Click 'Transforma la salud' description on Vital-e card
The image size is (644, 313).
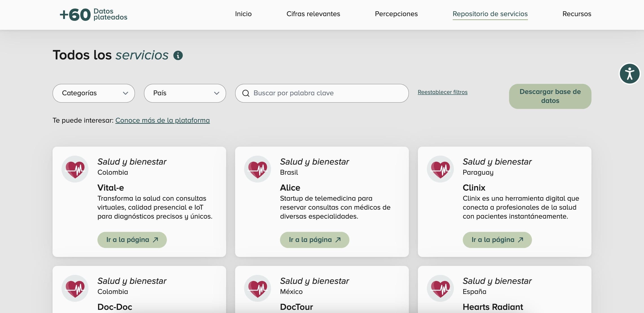coord(155,207)
